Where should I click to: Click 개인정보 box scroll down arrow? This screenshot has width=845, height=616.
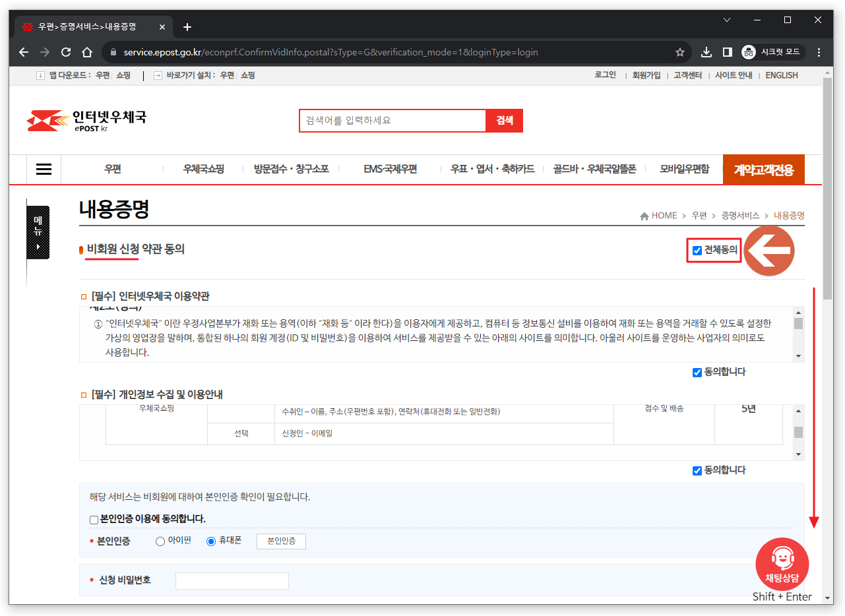pyautogui.click(x=799, y=455)
